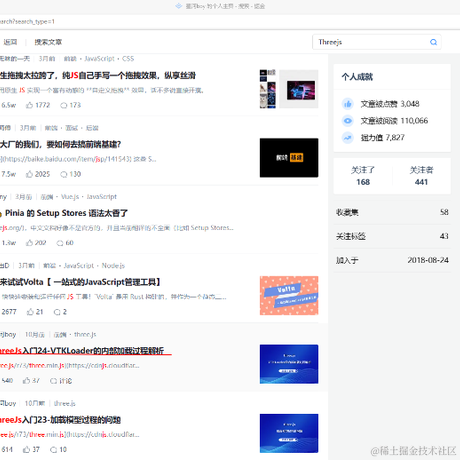
Task: Click blue thumbnail of ThreeJs入门24 article
Action: click(289, 364)
